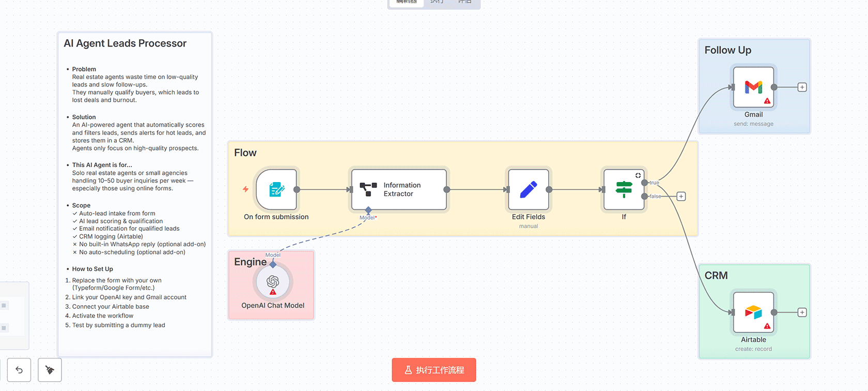The image size is (868, 391).
Task: Click the If node true output connector
Action: click(x=644, y=183)
